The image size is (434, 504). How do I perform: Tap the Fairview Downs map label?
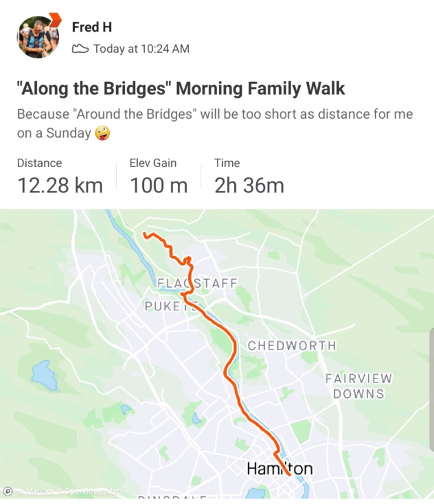(x=358, y=386)
